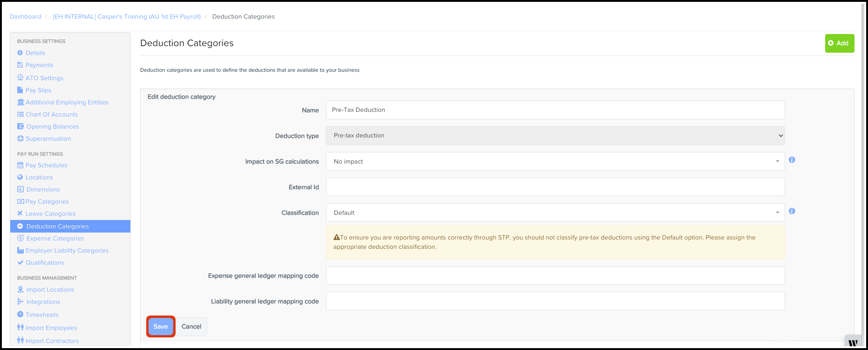868x350 pixels.
Task: Click the Dashboard breadcrumb link
Action: [x=26, y=16]
